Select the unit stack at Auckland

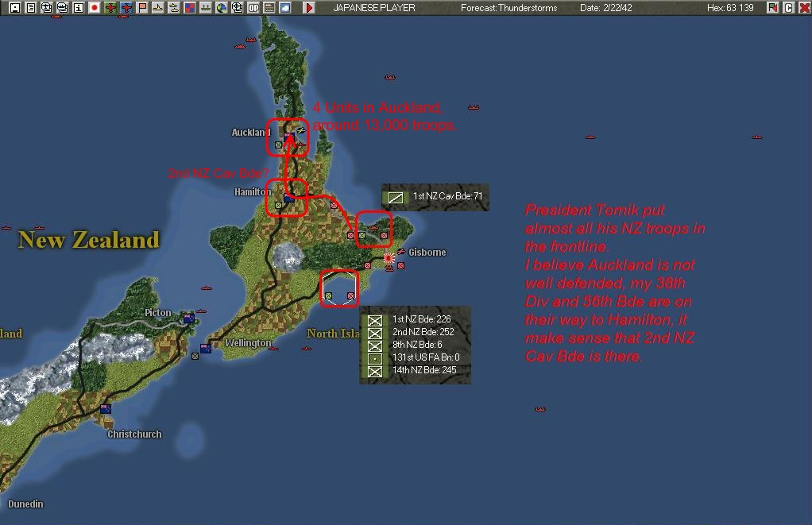pos(288,137)
